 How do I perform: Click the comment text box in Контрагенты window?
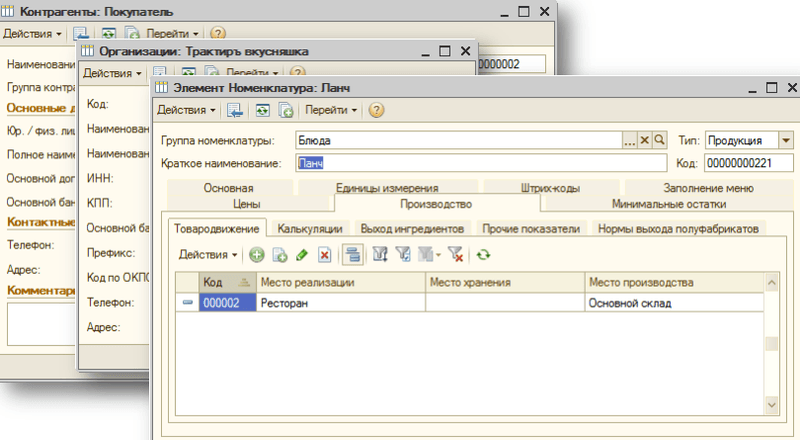coord(41,324)
